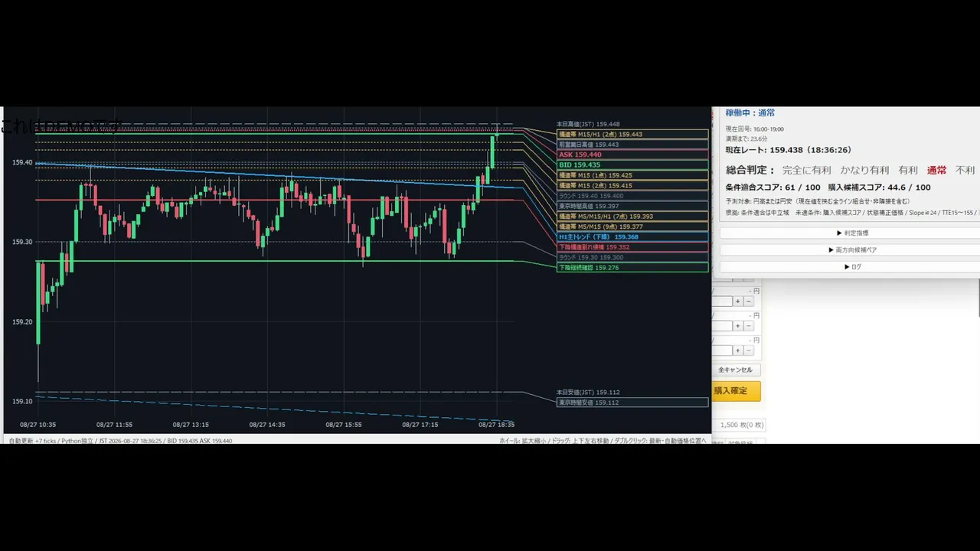The image size is (980, 551).
Task: Click the right panel vertical scrollbar
Action: [978, 298]
